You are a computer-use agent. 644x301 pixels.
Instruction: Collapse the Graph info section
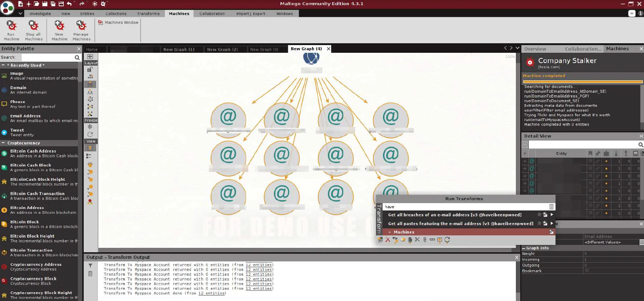click(524, 248)
